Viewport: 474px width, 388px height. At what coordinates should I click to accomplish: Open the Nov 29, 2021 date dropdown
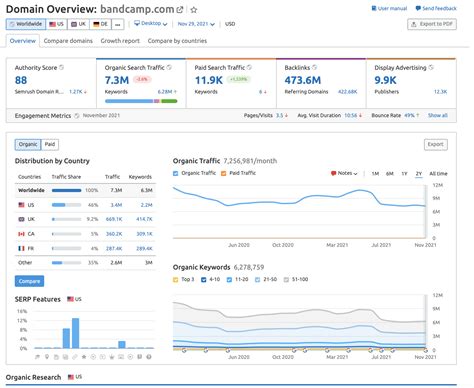(x=196, y=24)
